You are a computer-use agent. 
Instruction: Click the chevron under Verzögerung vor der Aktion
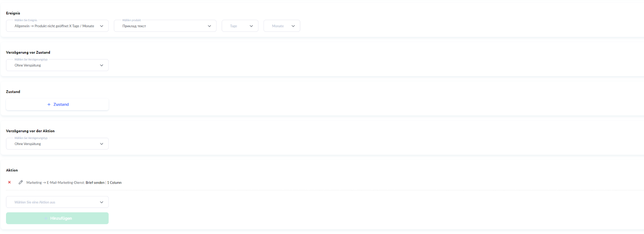click(x=101, y=144)
